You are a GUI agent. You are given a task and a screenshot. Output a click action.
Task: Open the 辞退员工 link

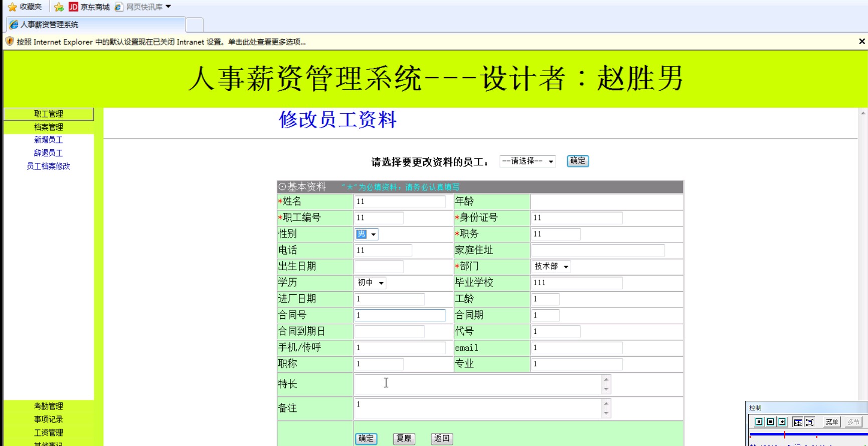tap(49, 153)
